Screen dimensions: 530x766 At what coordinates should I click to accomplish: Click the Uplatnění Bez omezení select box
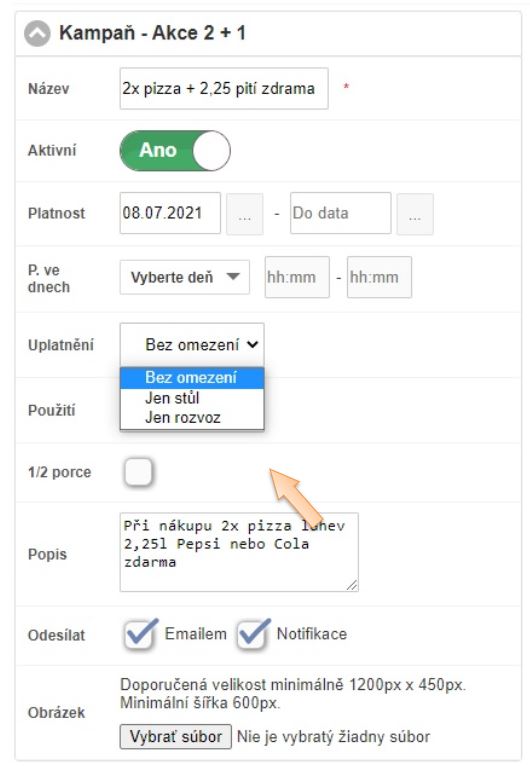coord(192,345)
